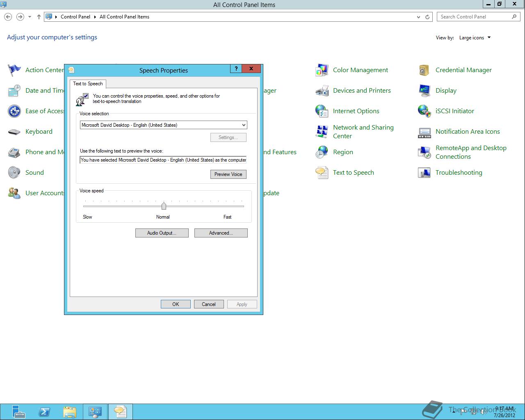Open the Text to Speech icon
The width and height of the screenshot is (525, 420).
(322, 173)
